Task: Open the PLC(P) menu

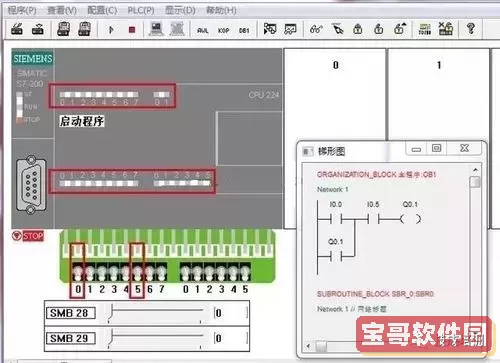Action: [x=141, y=10]
